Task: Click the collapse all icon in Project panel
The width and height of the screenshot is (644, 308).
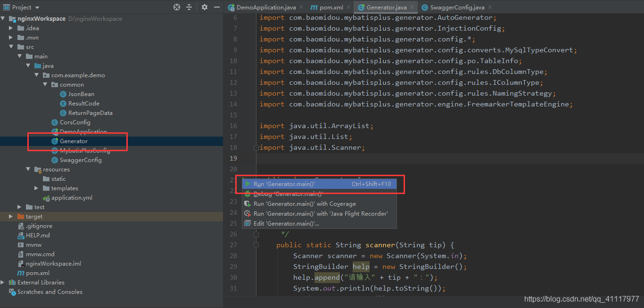Action: click(189, 7)
